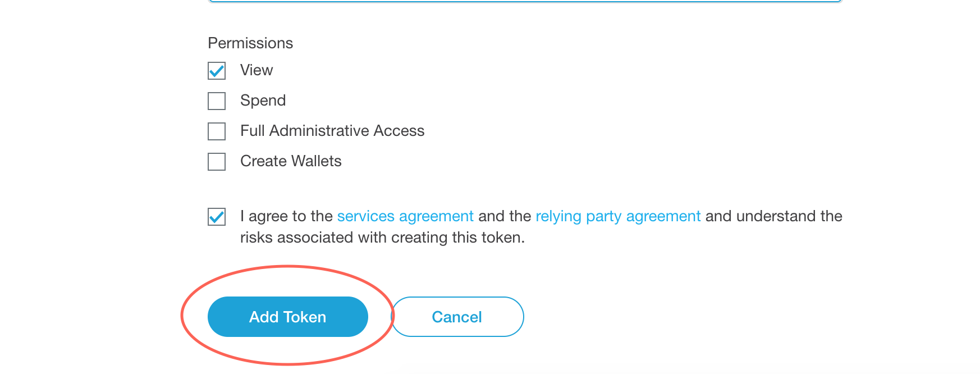Image resolution: width=980 pixels, height=374 pixels.
Task: Open the relying party agreement link
Action: (x=618, y=216)
